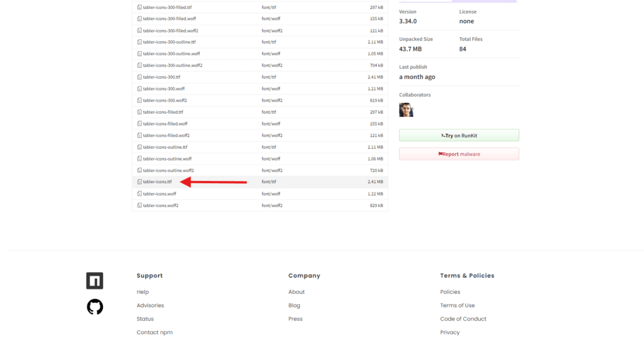
Task: Open the Contact npm link
Action: click(x=154, y=332)
